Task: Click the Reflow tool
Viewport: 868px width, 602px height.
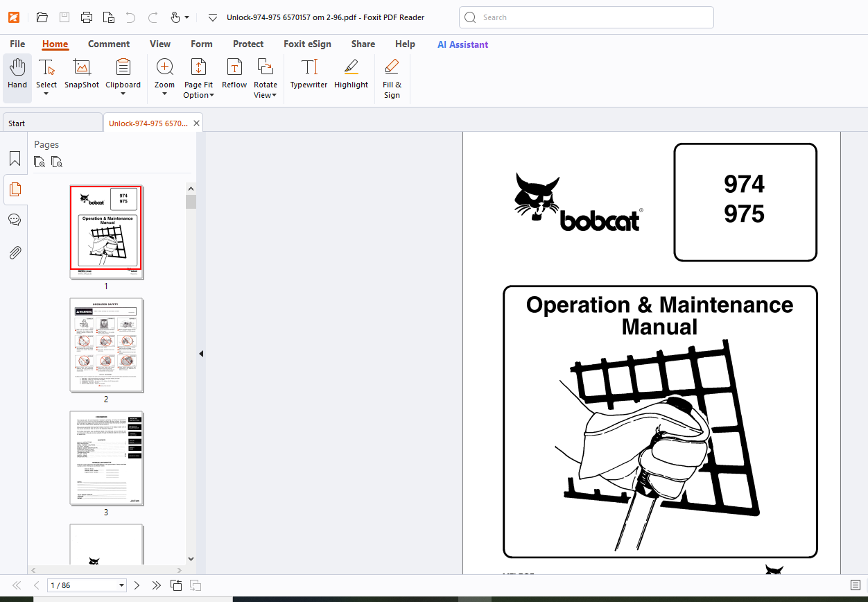Action: [234, 75]
